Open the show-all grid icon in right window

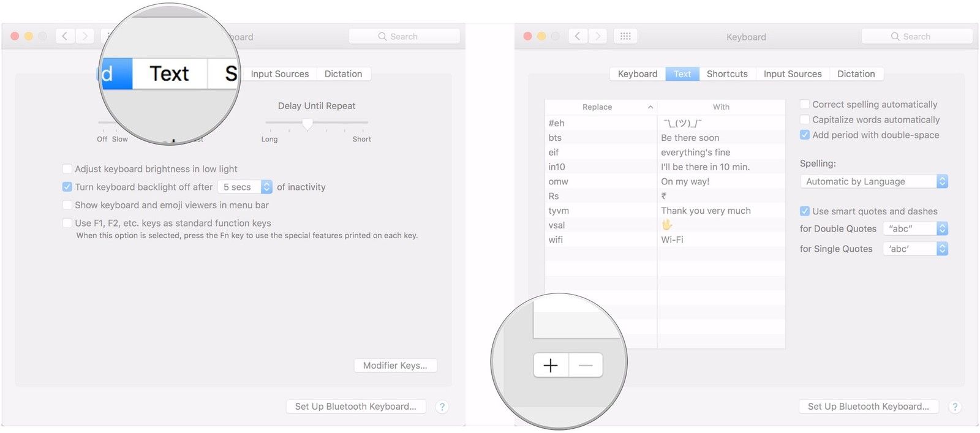point(625,36)
